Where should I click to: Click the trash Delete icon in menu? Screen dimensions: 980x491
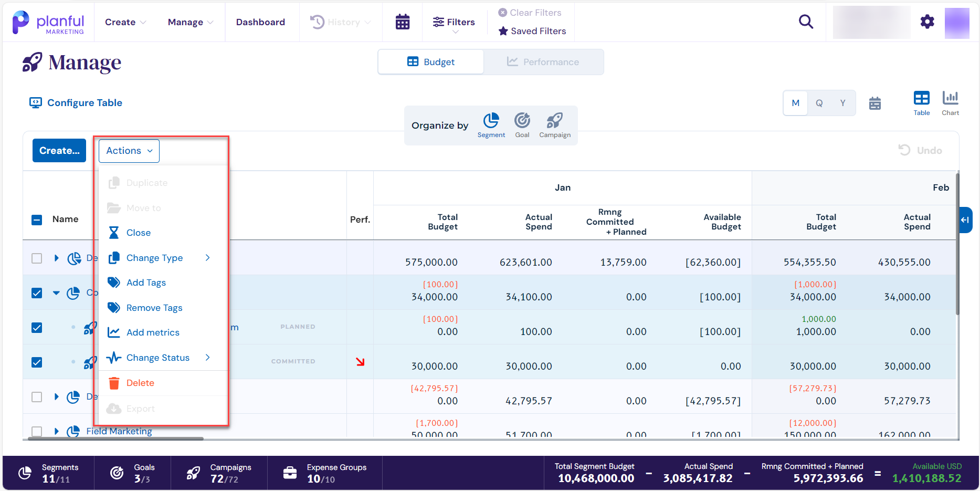tap(114, 383)
